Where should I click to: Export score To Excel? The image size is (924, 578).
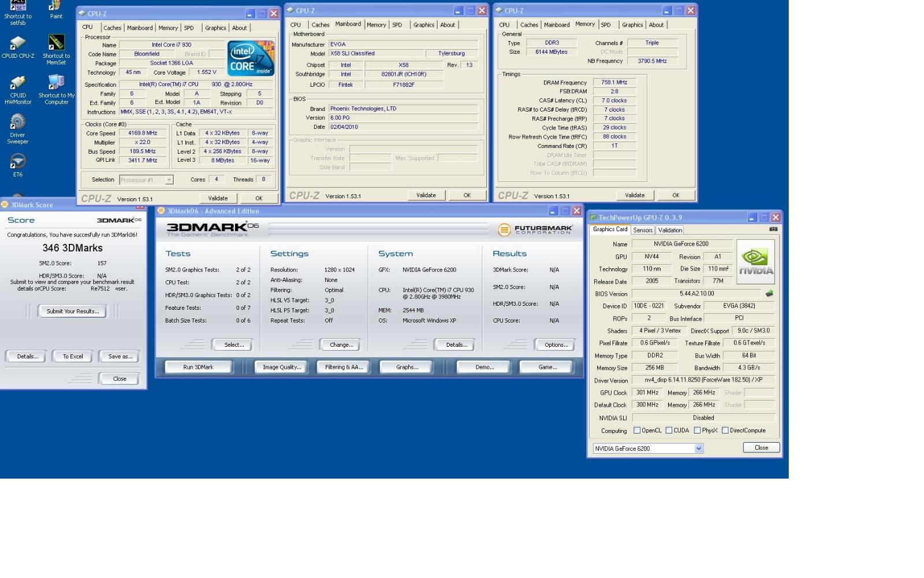[x=73, y=357]
